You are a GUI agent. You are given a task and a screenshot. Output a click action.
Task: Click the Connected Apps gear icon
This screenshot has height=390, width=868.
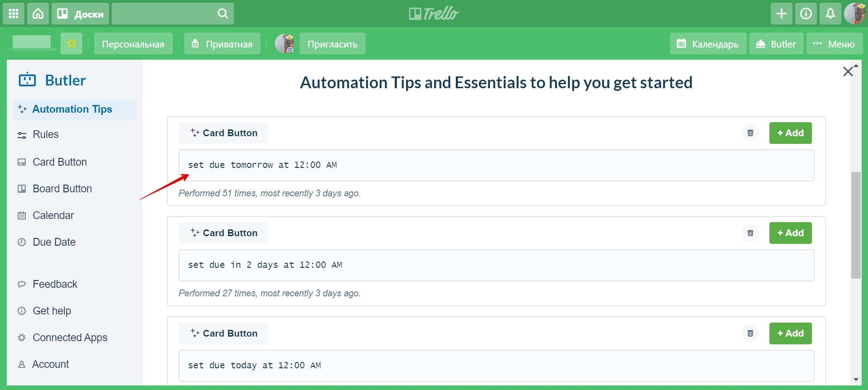click(22, 338)
